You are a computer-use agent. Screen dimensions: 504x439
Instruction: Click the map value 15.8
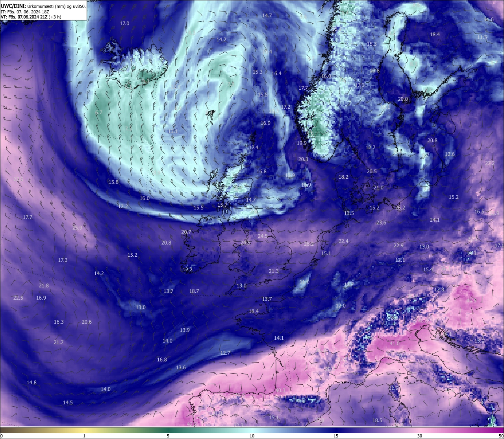(x=113, y=182)
